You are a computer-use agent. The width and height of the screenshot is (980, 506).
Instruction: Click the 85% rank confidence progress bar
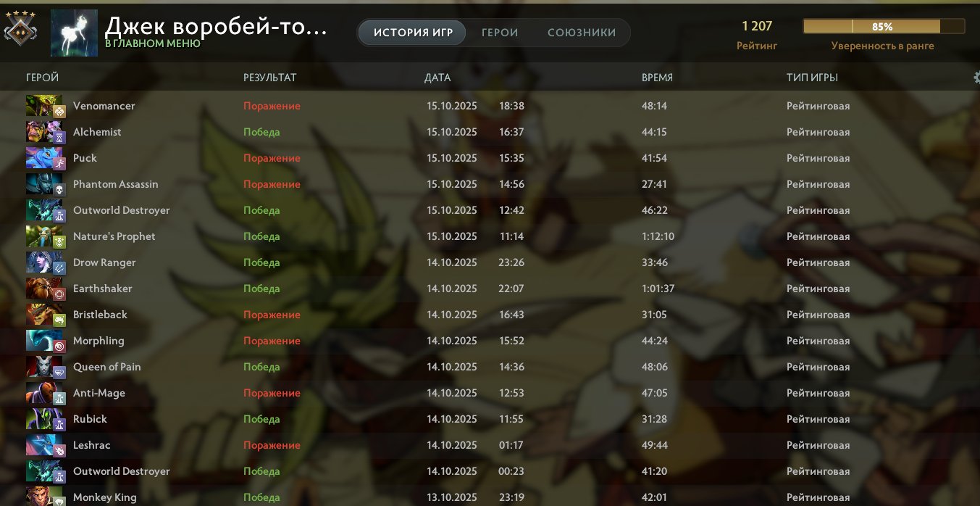point(884,26)
